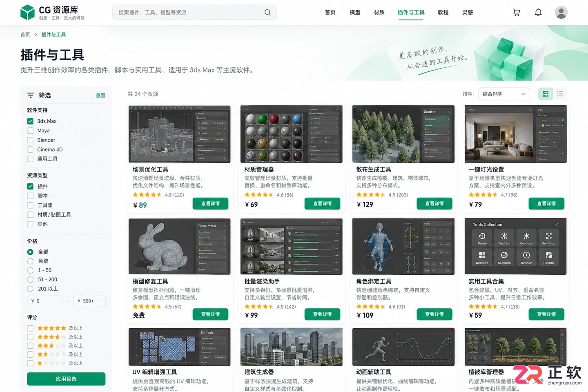View details of 材质管理器
The image size is (588, 392).
[x=322, y=203]
